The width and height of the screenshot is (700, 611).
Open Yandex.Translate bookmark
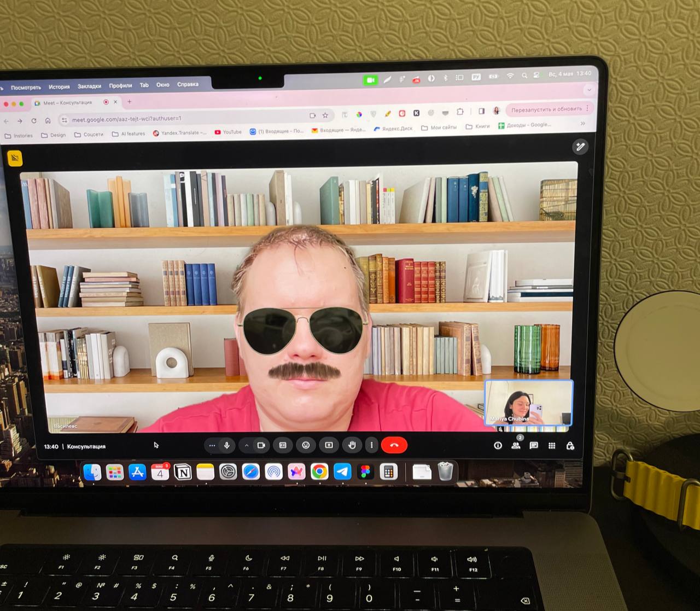(x=179, y=133)
